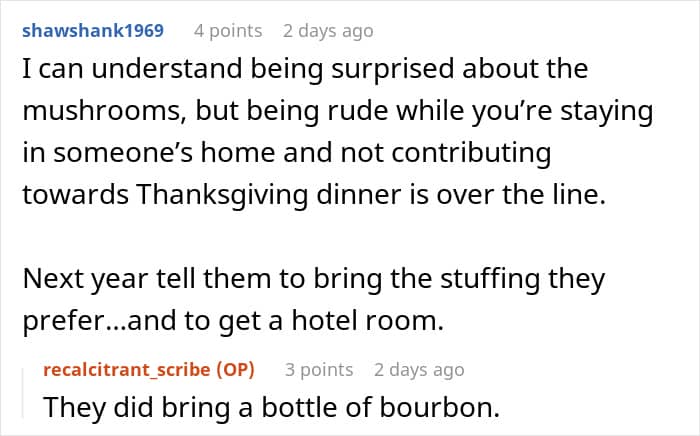Click the top comment's 2 days ago timestamp
The height and width of the screenshot is (436, 700).
point(328,30)
